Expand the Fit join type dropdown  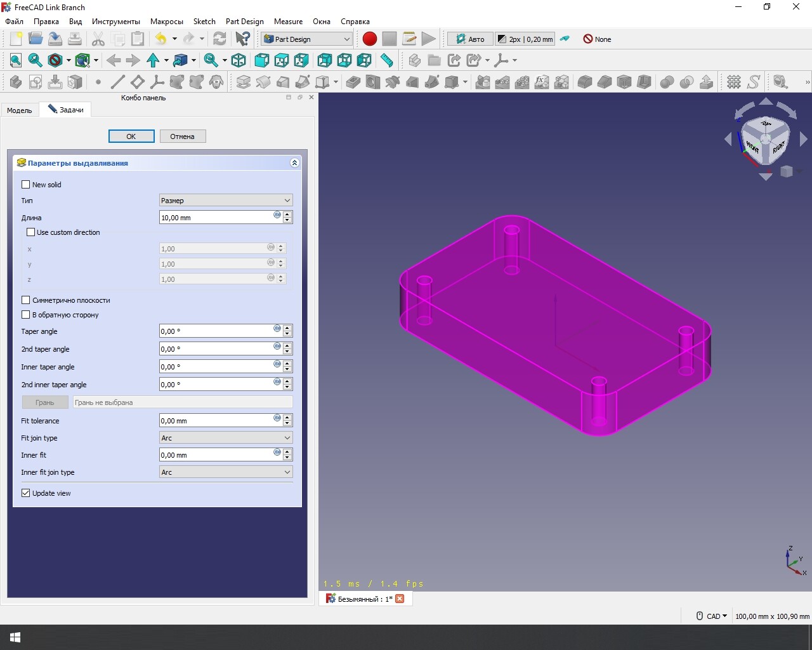[x=225, y=438]
